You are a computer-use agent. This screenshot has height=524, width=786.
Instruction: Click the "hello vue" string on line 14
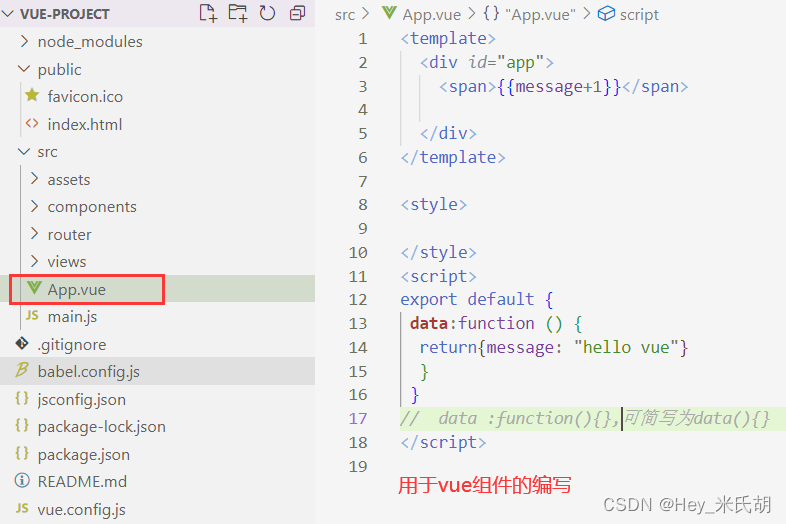click(x=626, y=347)
